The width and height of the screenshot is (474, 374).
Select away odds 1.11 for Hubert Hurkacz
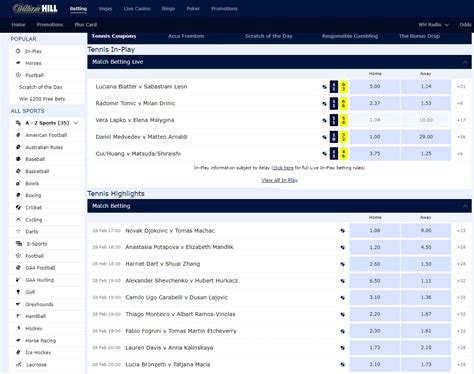tap(426, 281)
